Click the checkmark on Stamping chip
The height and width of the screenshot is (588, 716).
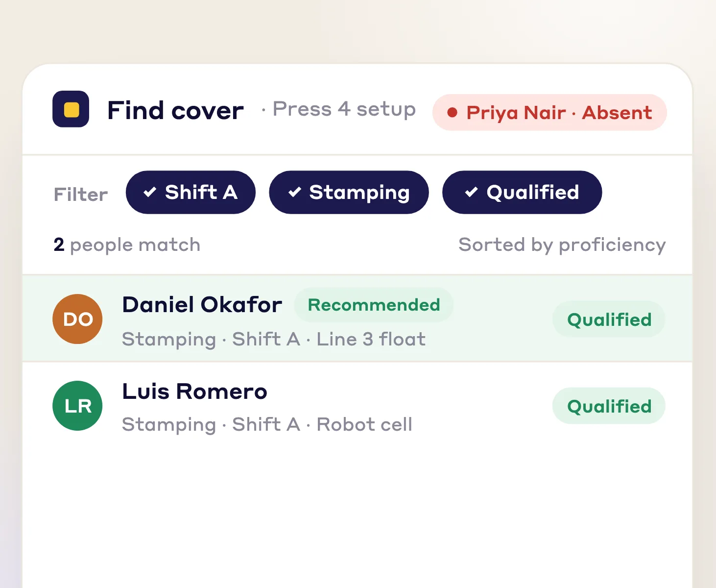295,192
